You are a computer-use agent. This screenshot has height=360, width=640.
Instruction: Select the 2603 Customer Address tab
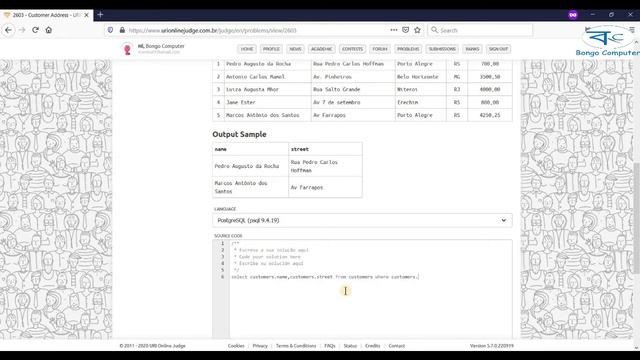click(46, 15)
